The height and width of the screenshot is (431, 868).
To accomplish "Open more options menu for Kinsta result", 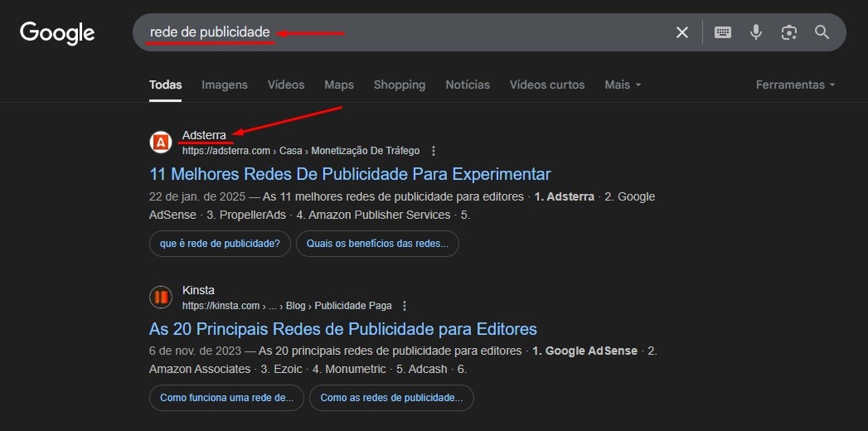I will point(405,306).
